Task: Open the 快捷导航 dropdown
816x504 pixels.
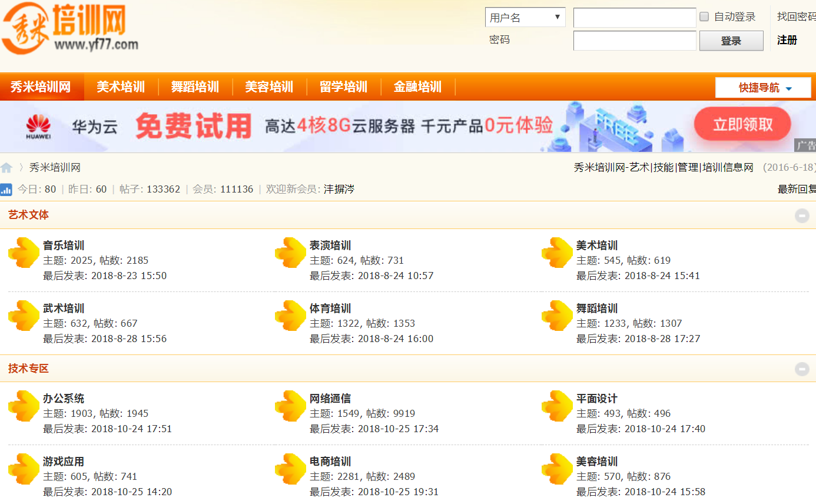Action: [763, 88]
